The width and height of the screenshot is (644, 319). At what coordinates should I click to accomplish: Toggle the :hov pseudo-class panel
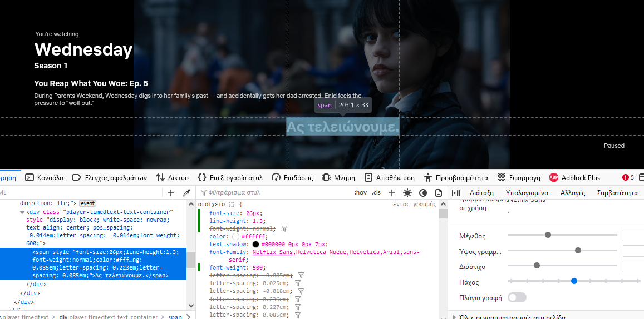point(361,193)
